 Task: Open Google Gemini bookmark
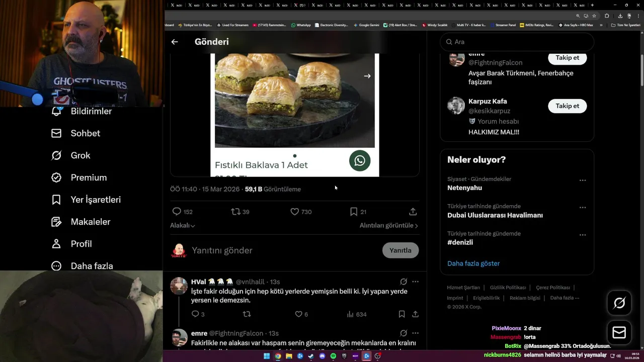tap(366, 25)
